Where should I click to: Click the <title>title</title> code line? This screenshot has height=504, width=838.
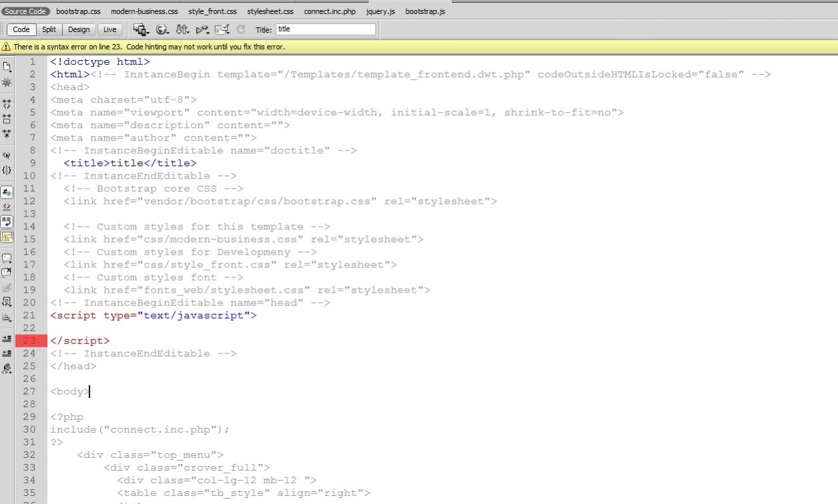pyautogui.click(x=130, y=163)
